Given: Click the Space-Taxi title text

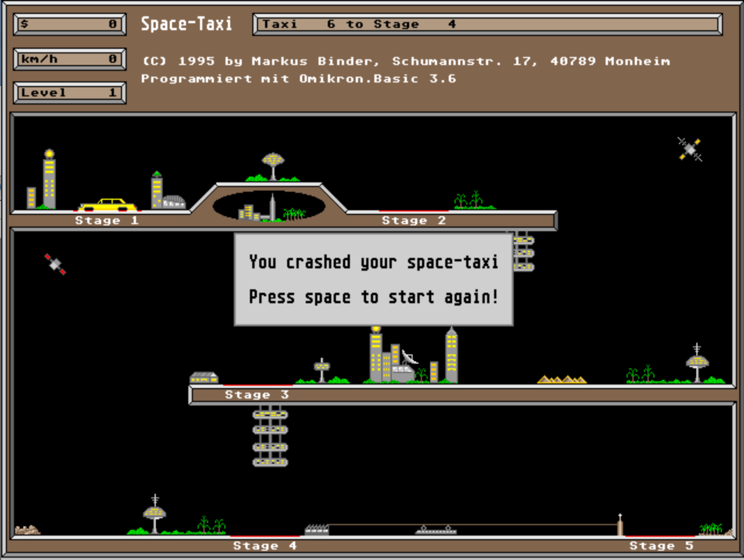Looking at the screenshot, I should [x=187, y=24].
